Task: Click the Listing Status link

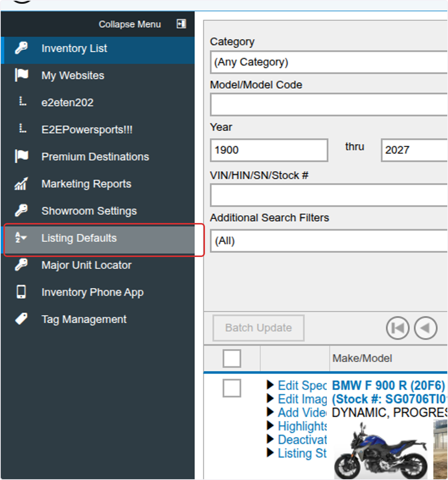Action: (302, 453)
